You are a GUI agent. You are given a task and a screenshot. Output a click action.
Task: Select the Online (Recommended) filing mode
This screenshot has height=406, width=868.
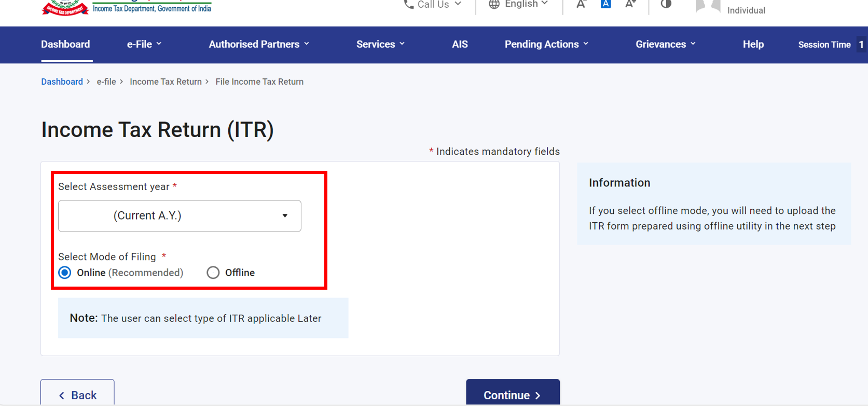(65, 273)
